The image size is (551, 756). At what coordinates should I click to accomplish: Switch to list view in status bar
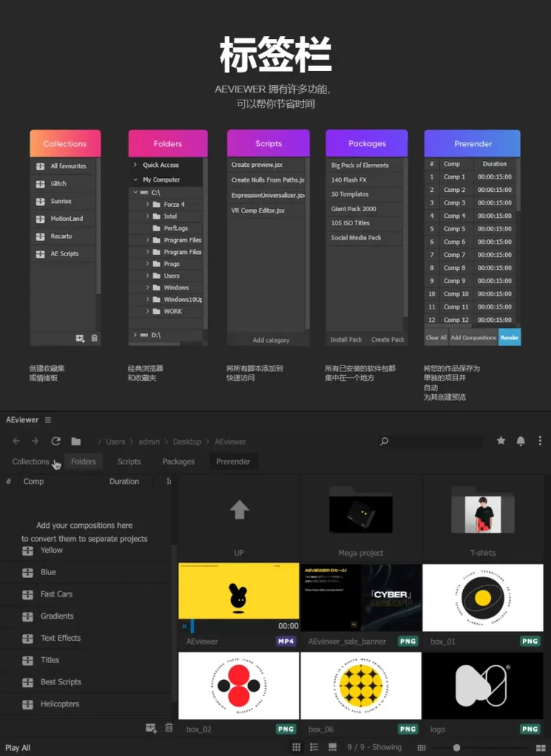tap(314, 747)
